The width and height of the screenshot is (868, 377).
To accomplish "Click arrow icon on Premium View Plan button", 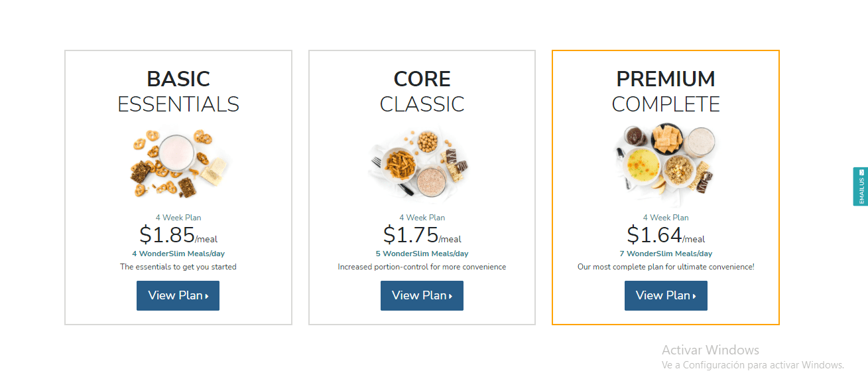I will click(694, 297).
